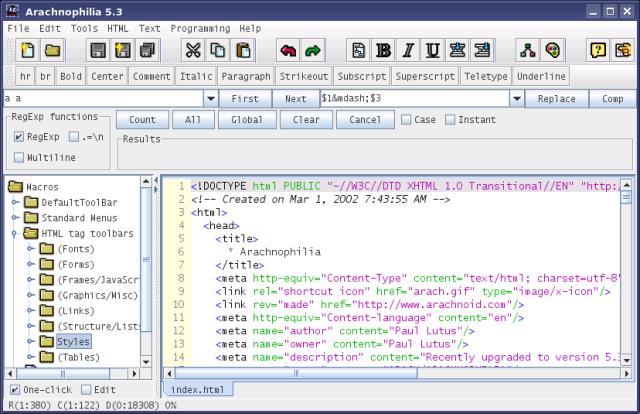Click the Replace button
Viewport: 640px width, 414px height.
(x=556, y=99)
